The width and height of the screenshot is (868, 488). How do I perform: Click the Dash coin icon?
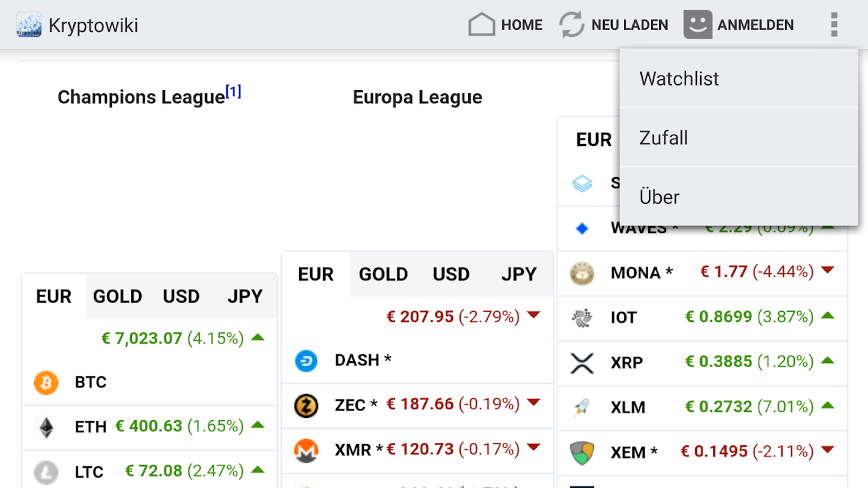pos(306,361)
